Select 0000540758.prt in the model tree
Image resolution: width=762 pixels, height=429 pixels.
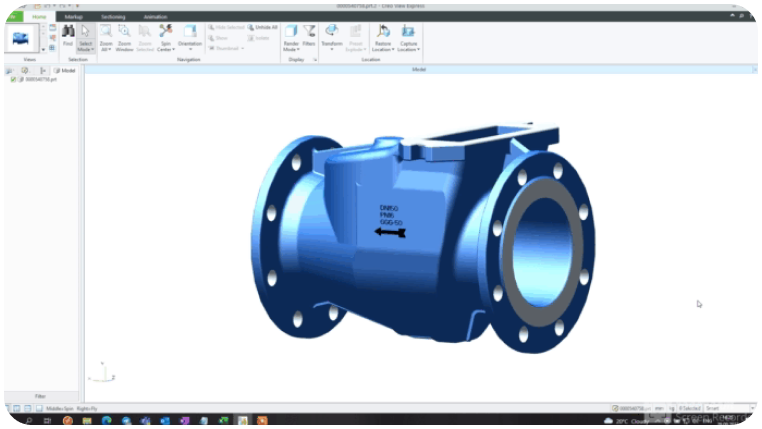[41, 79]
